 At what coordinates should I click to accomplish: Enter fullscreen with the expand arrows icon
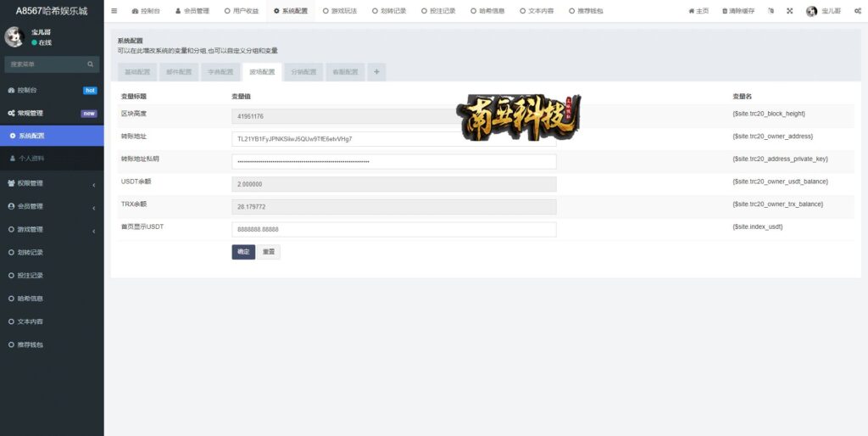(790, 11)
